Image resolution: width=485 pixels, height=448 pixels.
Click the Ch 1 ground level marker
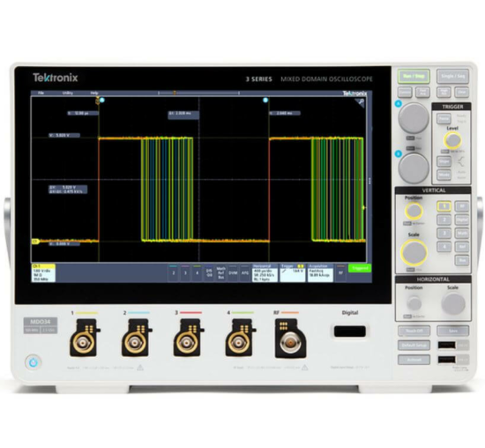[x=35, y=241]
